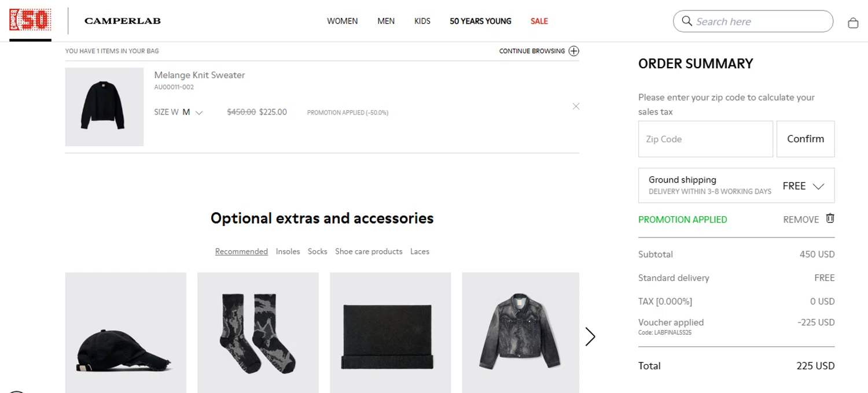Focus the Zip Code input field
The image size is (868, 393).
[x=705, y=139]
